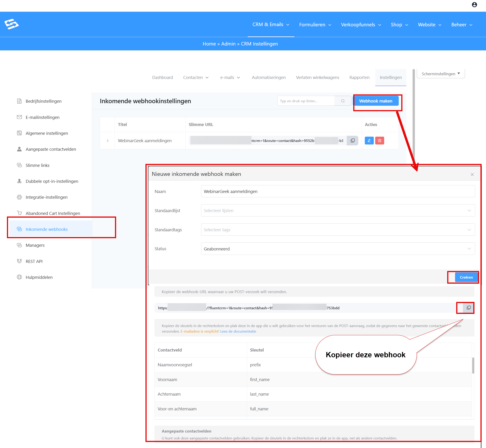The image size is (486, 448).
Task: Edit the WebinarGeek aanmeldingen webhook
Action: (369, 141)
